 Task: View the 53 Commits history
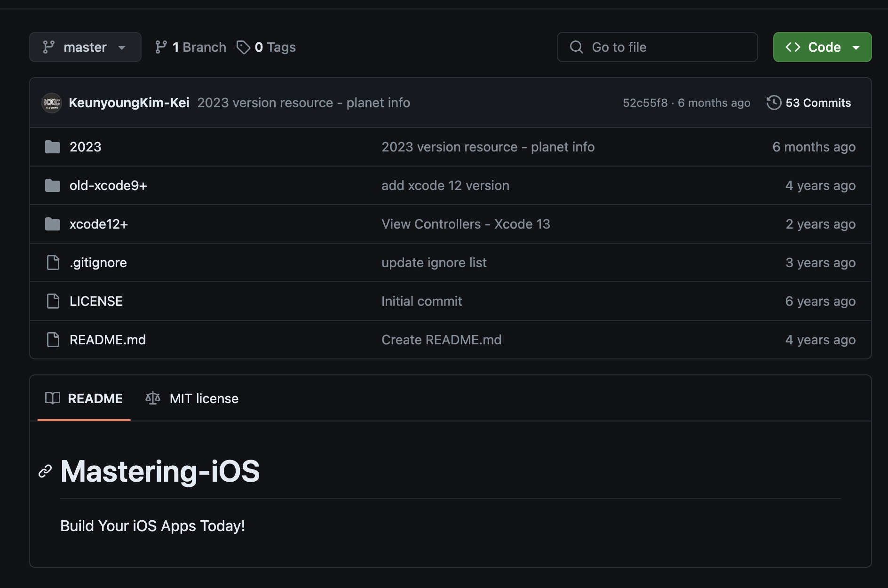click(x=809, y=103)
